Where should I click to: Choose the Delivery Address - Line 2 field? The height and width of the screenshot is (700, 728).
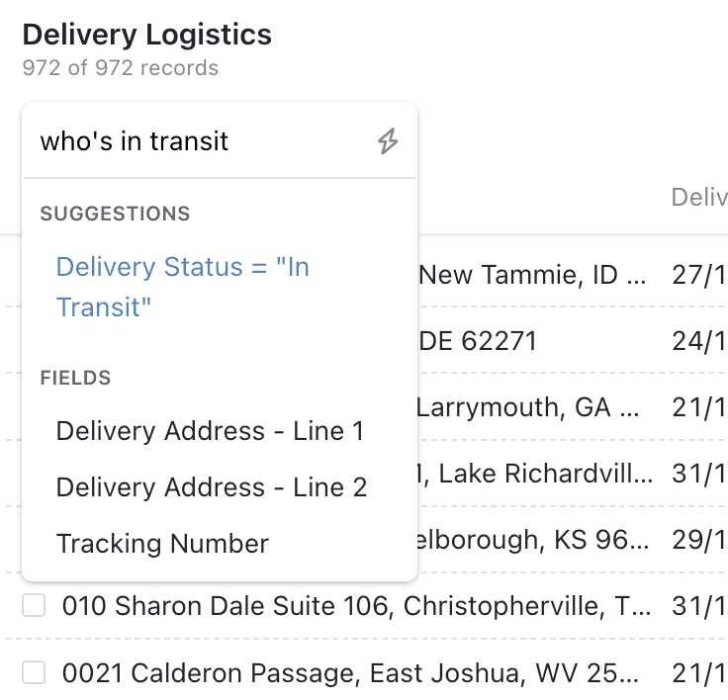tap(212, 487)
